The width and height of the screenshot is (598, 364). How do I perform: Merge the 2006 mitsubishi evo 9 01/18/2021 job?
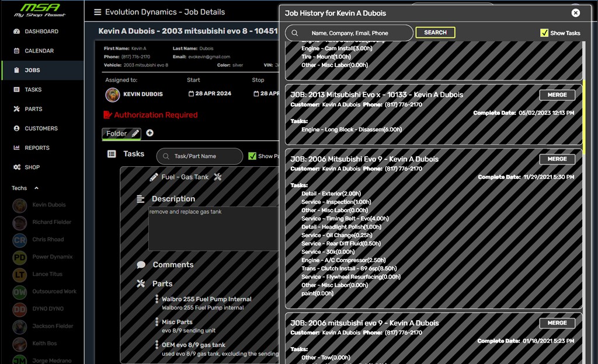pyautogui.click(x=557, y=323)
